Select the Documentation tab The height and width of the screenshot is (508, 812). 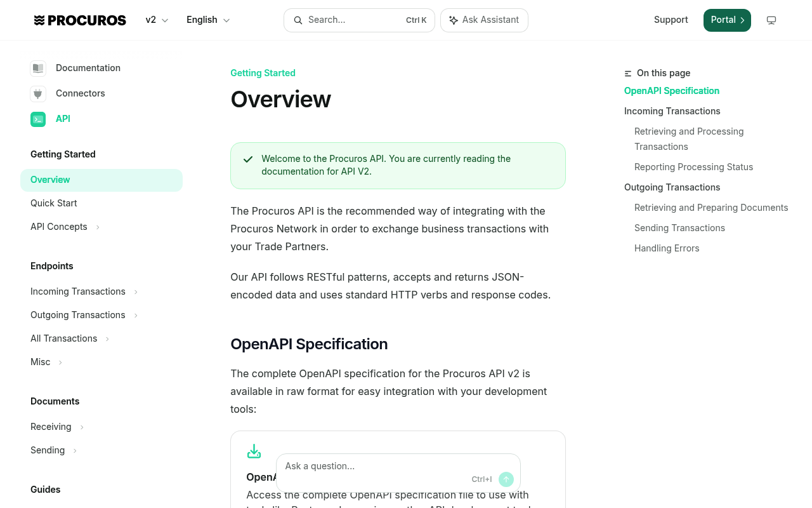click(x=88, y=68)
